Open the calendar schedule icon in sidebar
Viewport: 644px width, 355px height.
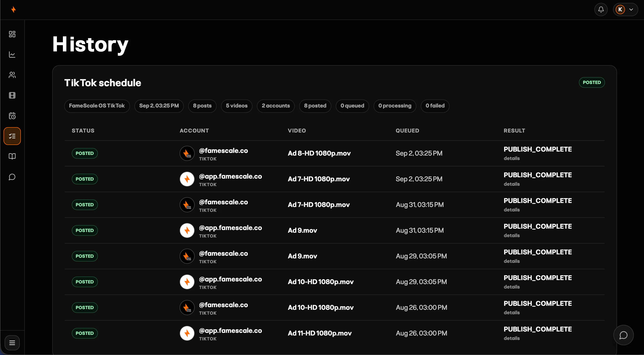[12, 116]
